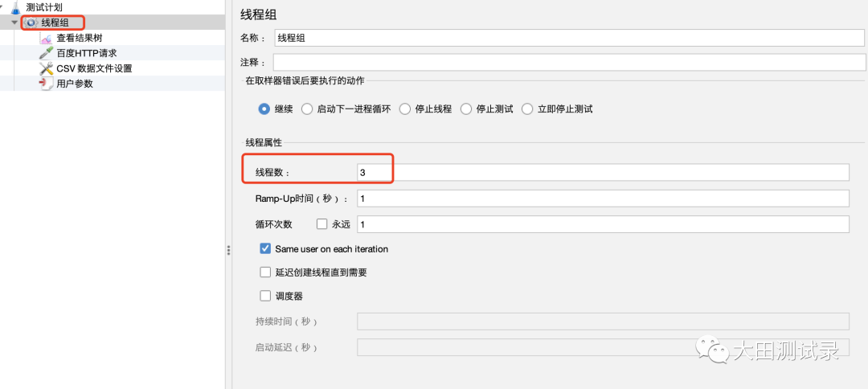This screenshot has height=389, width=868.
Task: Enable 延迟创建线程直到需要 checkbox
Action: pyautogui.click(x=265, y=272)
